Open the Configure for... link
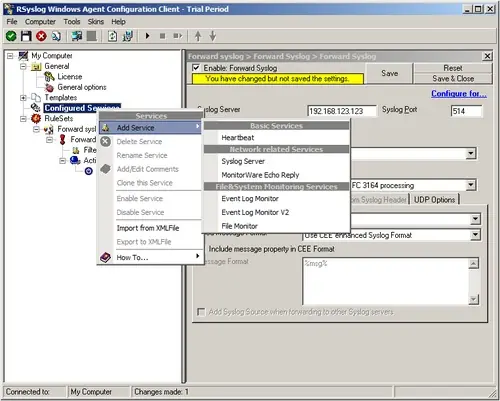 tap(459, 94)
